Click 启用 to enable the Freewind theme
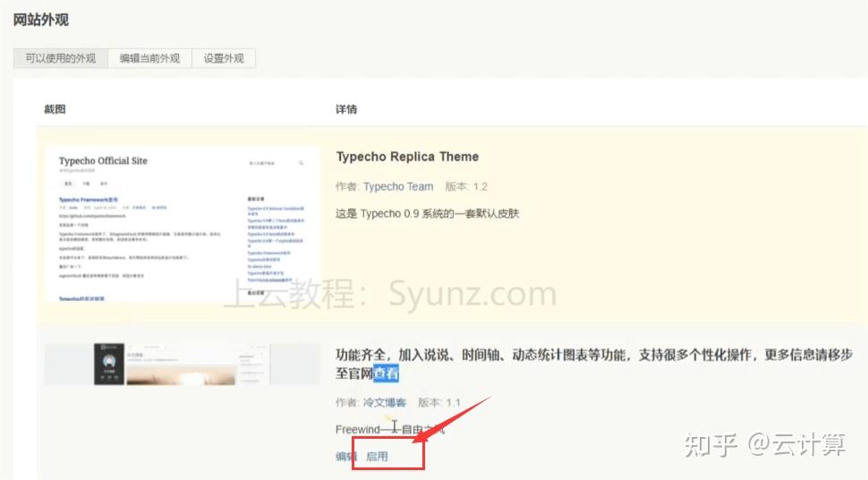Viewport: 868px width, 480px height. (x=377, y=456)
